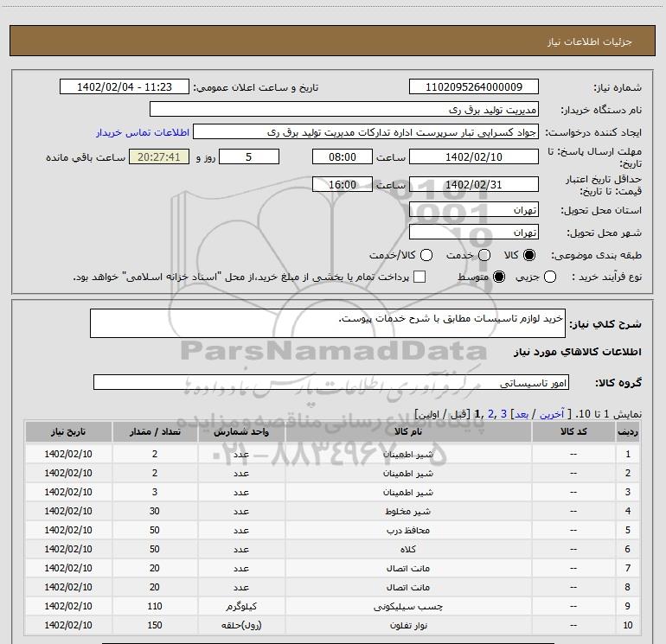Click the شرح کلی نیاز description box
The image size is (666, 644).
328,323
